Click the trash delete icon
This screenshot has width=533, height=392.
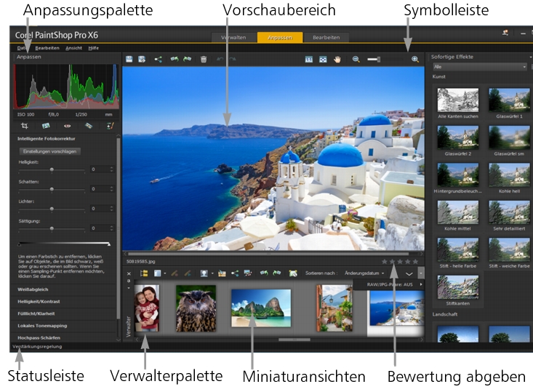coord(204,59)
